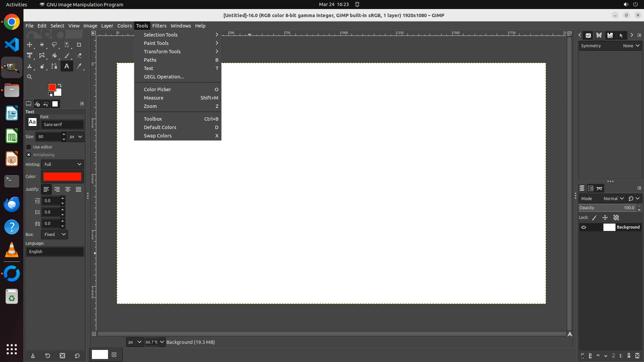Expand the Symmetry dropdown set to None
This screenshot has width=644, height=362.
(631, 46)
